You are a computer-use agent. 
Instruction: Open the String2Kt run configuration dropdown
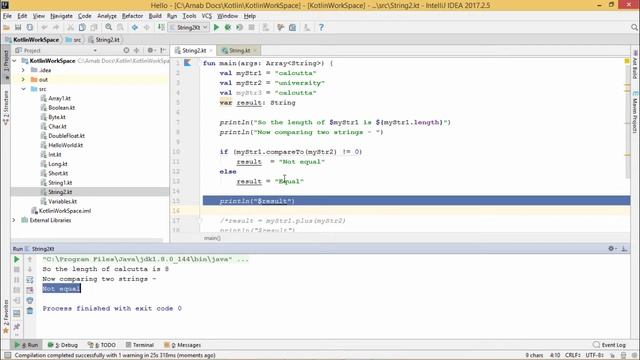(x=189, y=27)
